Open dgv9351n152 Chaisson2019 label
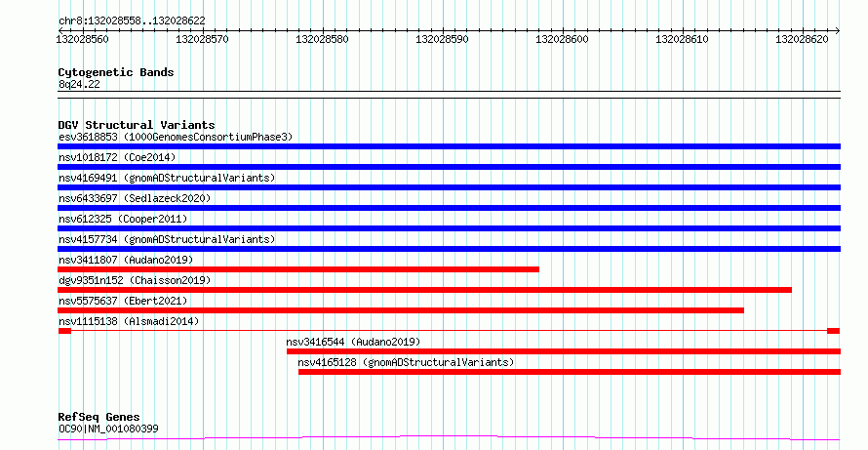The image size is (868, 450). click(135, 280)
